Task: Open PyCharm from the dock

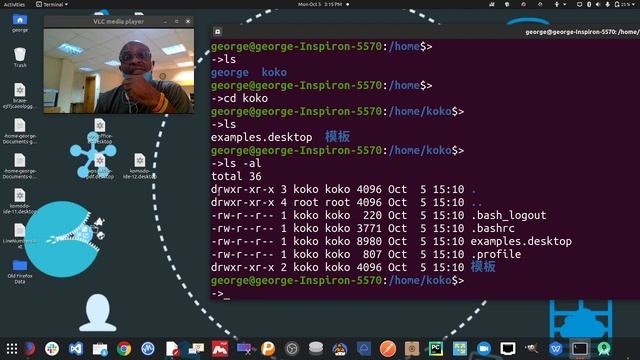Action: click(436, 349)
